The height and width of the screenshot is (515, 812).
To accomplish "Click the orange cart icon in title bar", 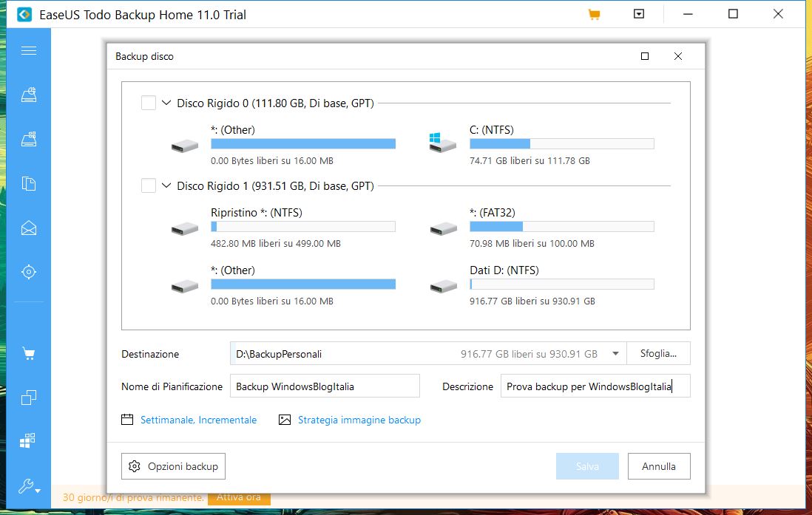I will (x=594, y=15).
